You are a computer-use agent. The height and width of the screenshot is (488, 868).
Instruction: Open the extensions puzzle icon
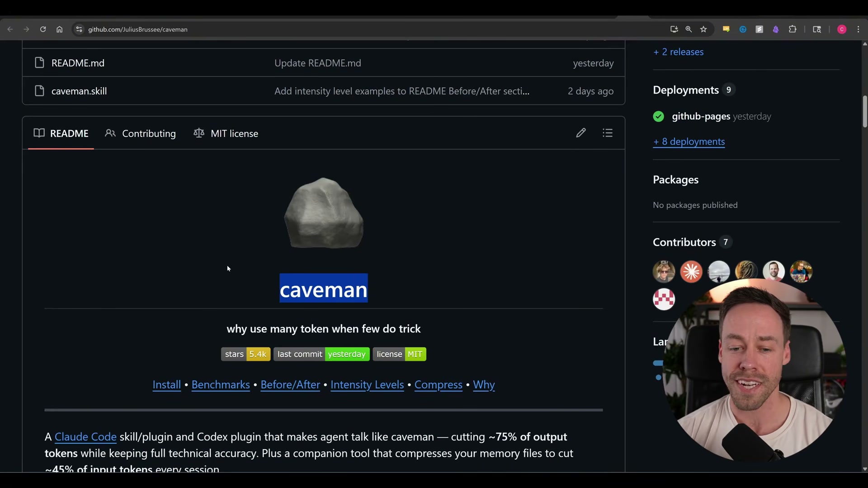click(793, 29)
